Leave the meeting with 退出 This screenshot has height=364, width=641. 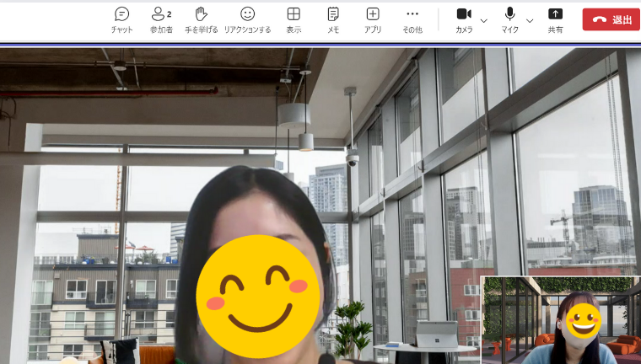click(x=611, y=19)
